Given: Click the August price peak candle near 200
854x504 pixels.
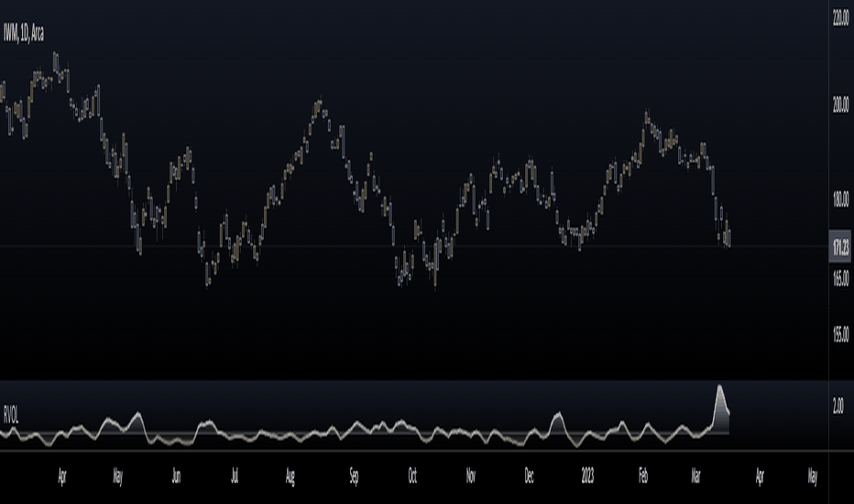Looking at the screenshot, I should click(x=319, y=103).
